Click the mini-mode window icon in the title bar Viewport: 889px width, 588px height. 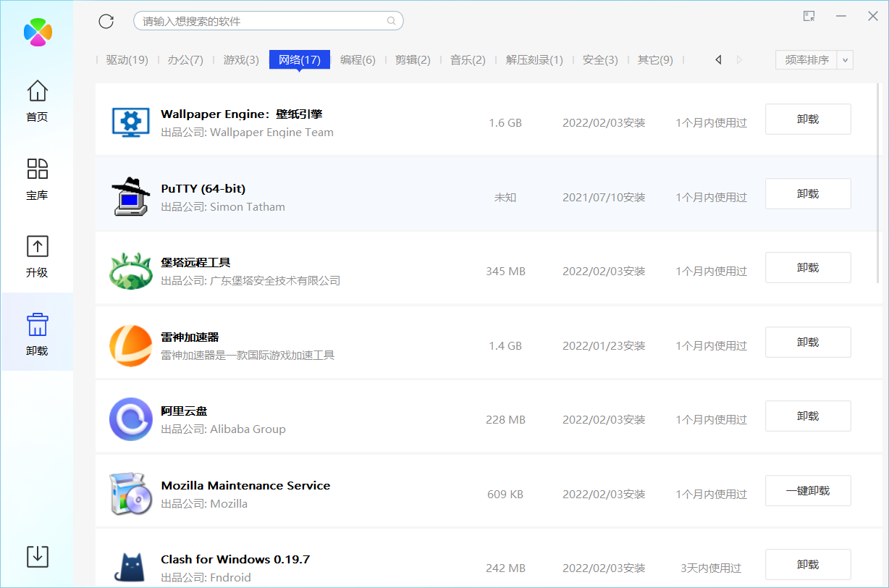pos(809,16)
